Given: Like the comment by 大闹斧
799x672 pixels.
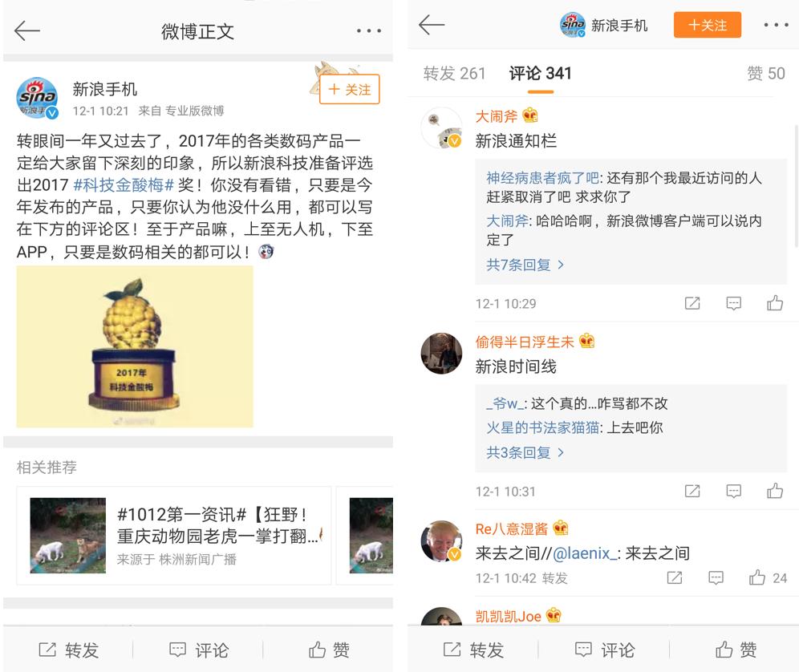Looking at the screenshot, I should 775,303.
